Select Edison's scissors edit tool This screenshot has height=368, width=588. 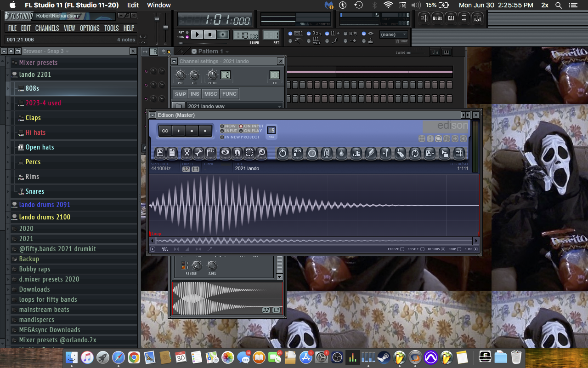point(187,153)
